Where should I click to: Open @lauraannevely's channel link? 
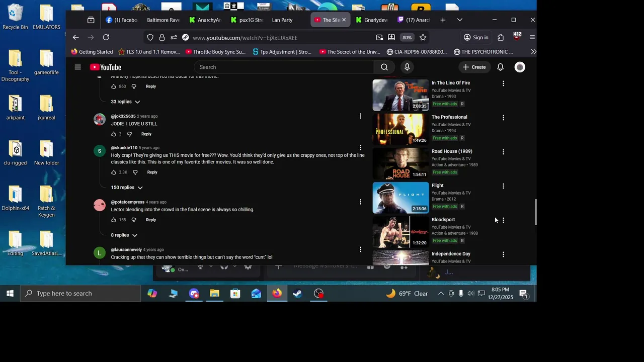tap(126, 249)
